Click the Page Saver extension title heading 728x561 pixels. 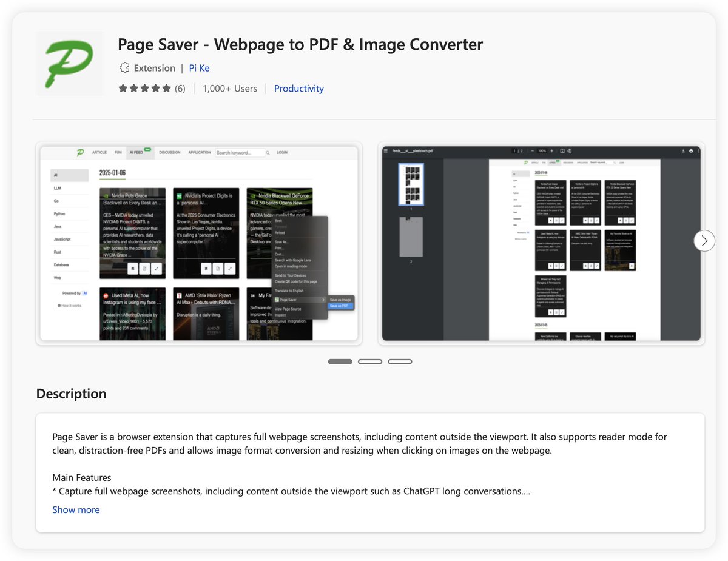[x=300, y=44]
